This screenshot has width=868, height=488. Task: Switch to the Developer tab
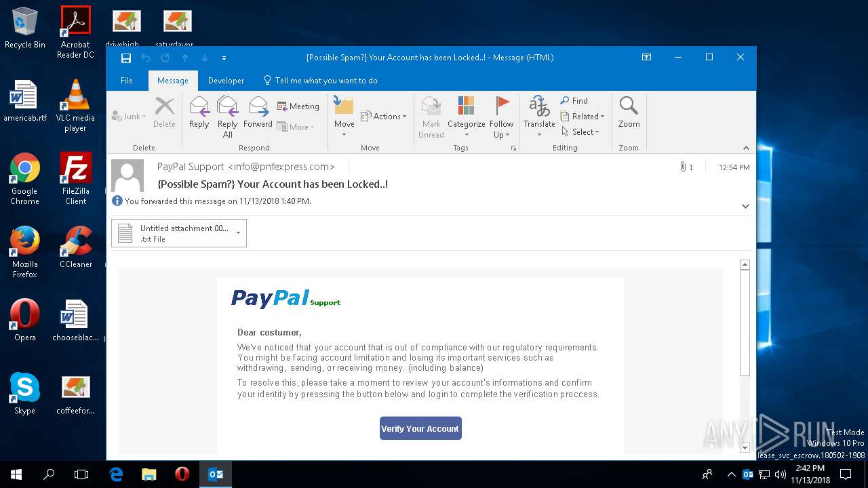(x=226, y=81)
